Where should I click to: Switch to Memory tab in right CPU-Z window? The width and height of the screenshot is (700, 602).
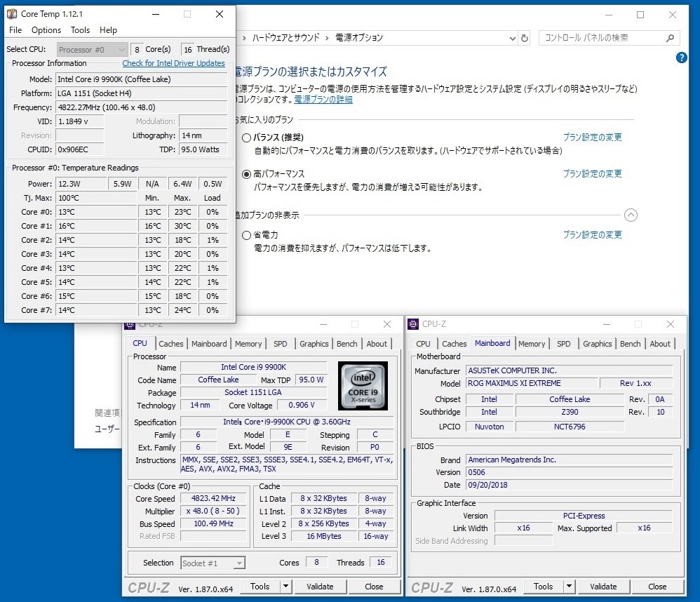(532, 344)
